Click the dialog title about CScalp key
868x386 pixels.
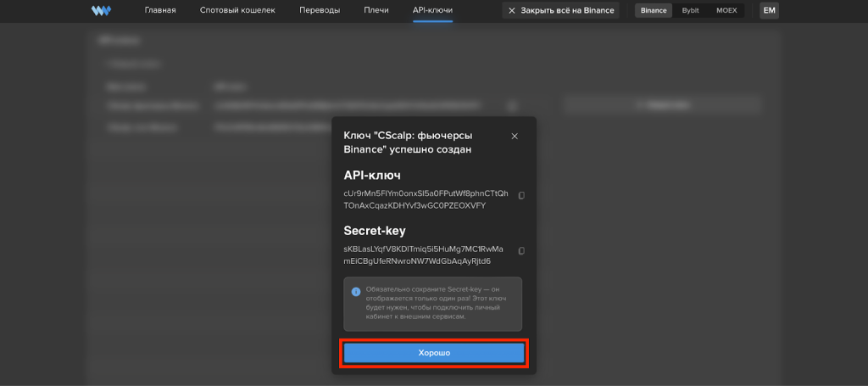coord(408,143)
